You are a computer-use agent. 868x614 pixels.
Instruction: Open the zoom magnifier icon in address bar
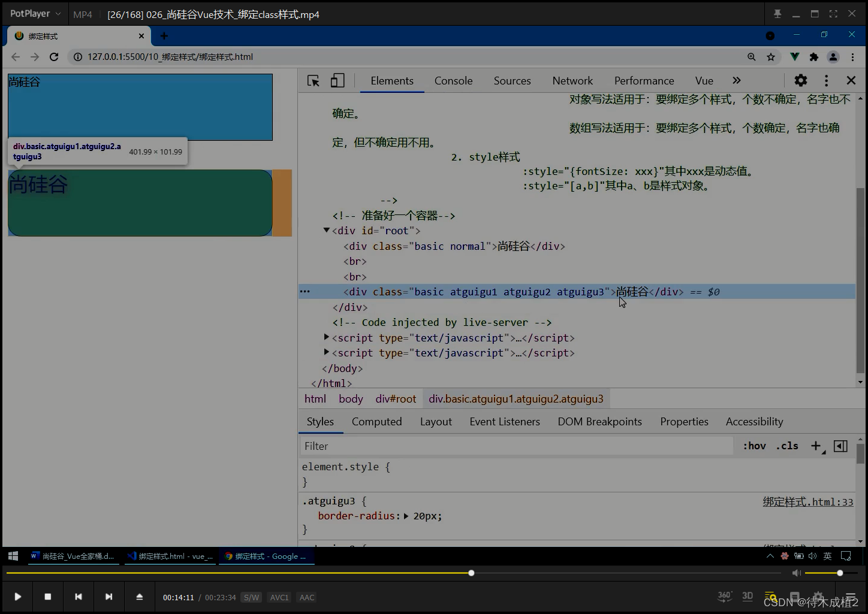pos(752,57)
